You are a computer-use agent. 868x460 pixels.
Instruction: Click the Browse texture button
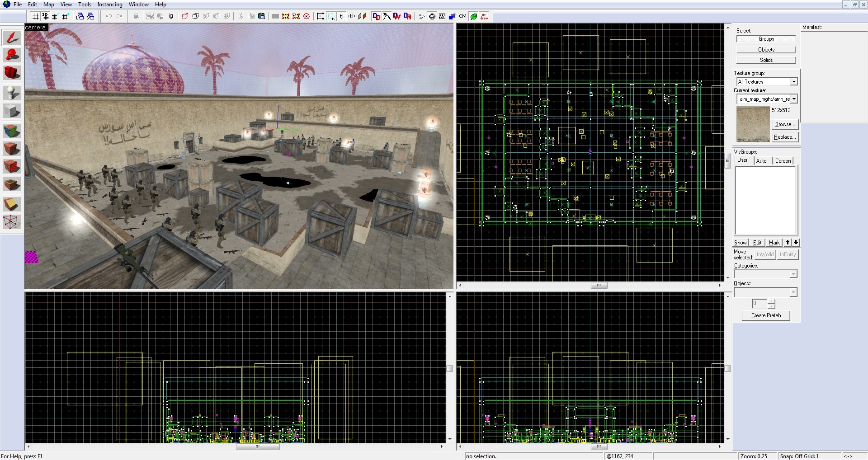pos(784,124)
